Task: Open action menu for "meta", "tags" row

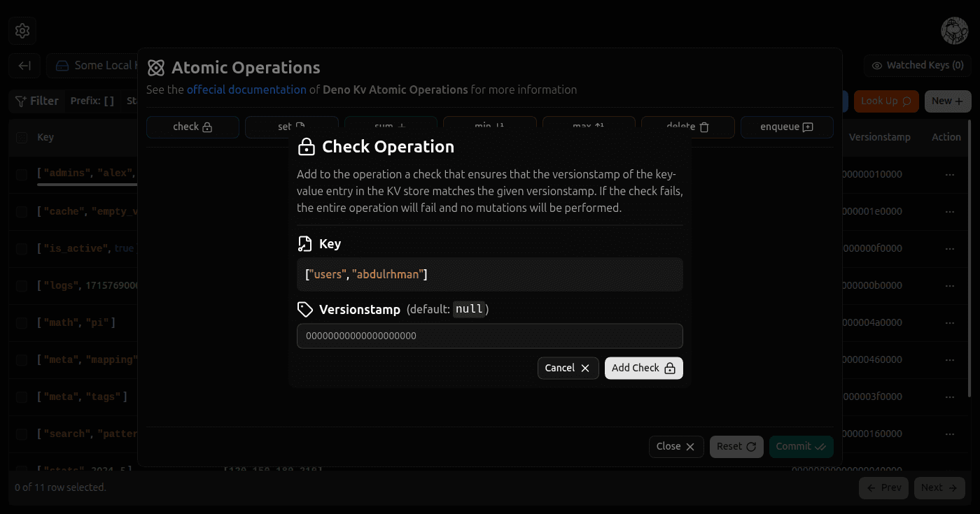Action: 950,397
